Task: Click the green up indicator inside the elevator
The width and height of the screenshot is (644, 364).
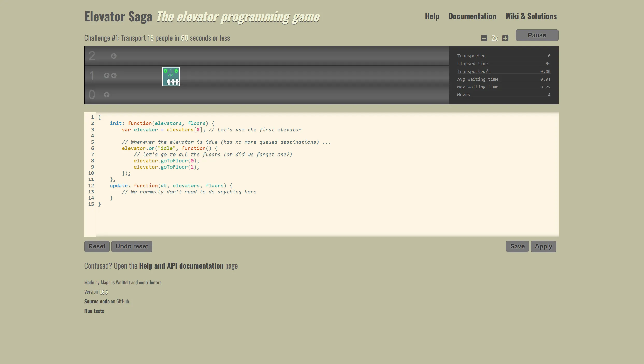Action: point(166,71)
